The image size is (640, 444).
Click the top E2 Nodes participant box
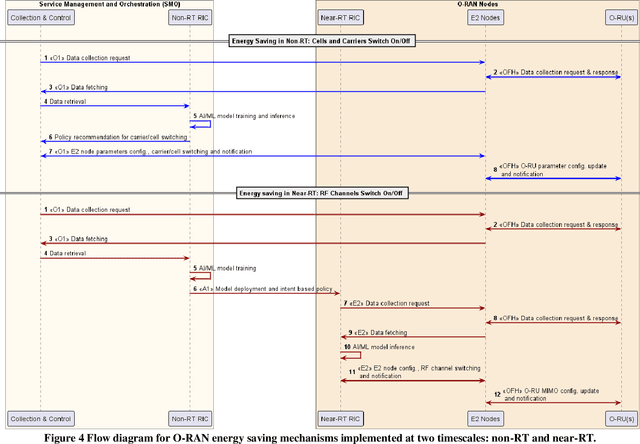point(485,17)
